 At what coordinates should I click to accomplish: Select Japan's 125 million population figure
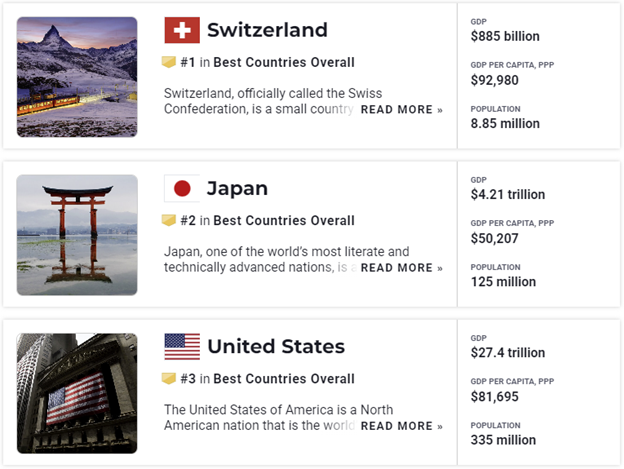[503, 282]
